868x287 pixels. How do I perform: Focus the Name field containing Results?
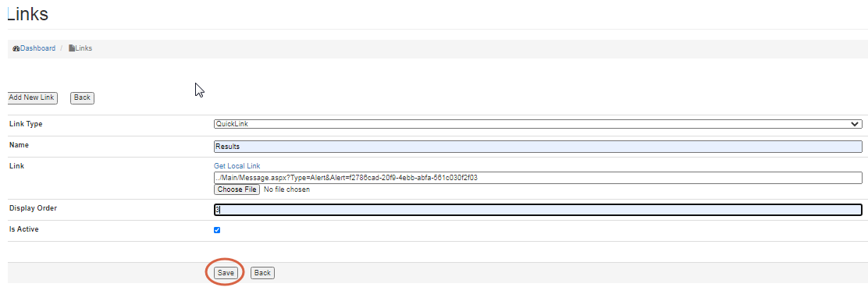(538, 147)
